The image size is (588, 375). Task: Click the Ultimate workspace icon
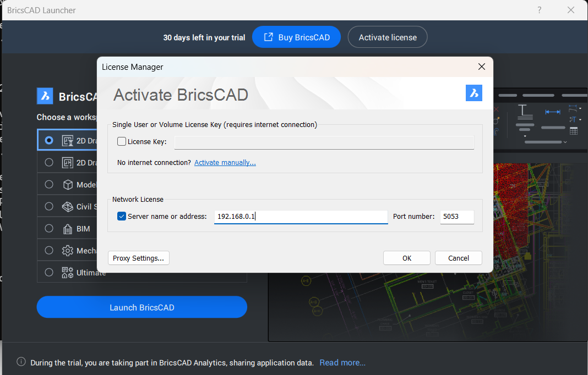[x=68, y=272]
